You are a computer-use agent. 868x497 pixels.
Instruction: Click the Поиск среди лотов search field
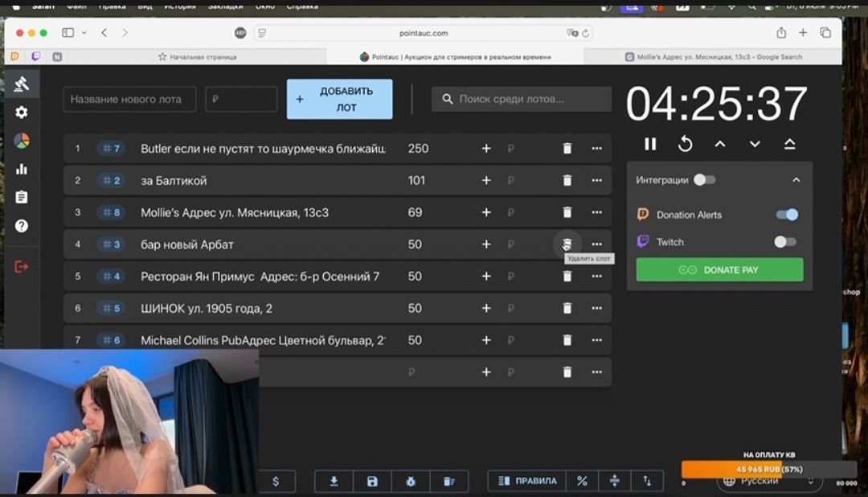point(522,99)
